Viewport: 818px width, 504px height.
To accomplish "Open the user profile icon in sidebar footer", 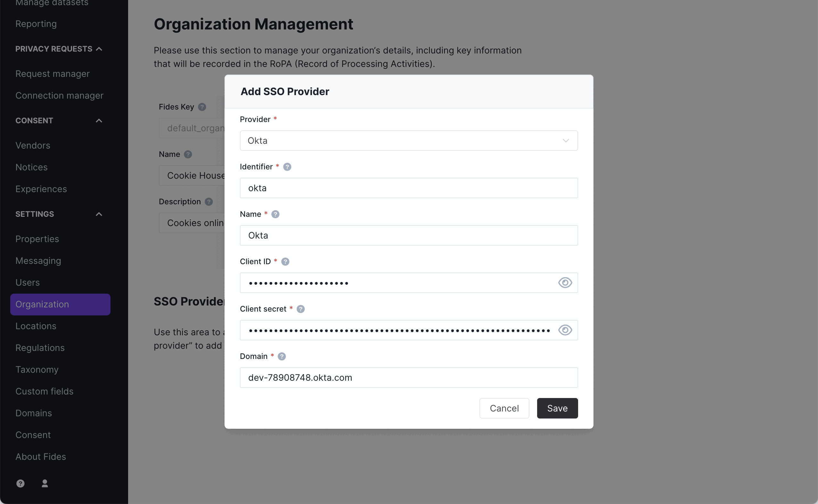I will [x=45, y=483].
